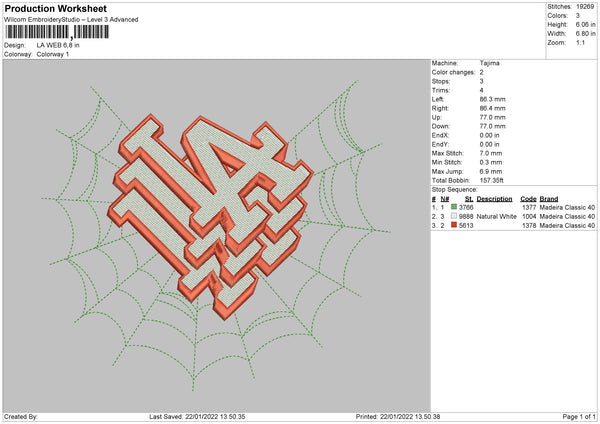The image size is (600, 424).
Task: Click the Total Bobbin value '157.35ft'
Action: pyautogui.click(x=491, y=181)
